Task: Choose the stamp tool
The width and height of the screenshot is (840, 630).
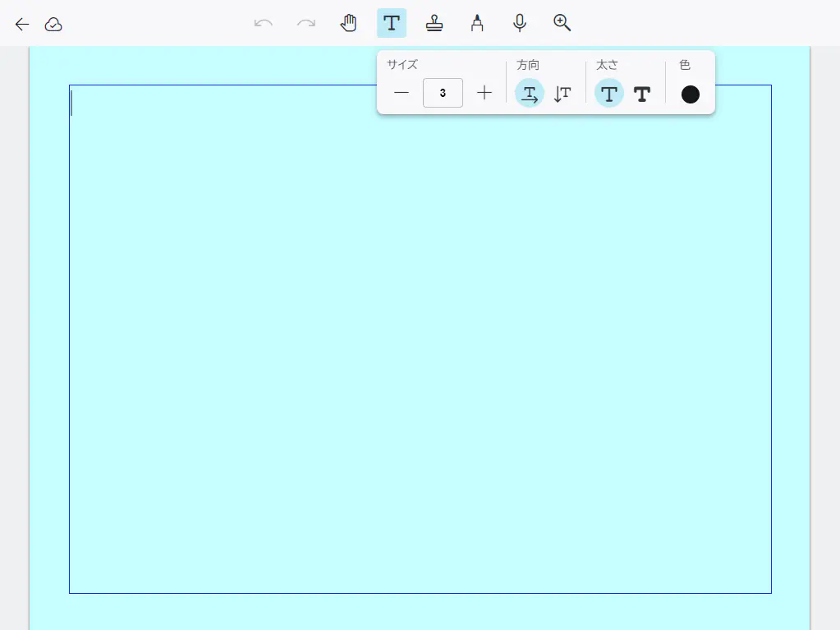Action: click(x=434, y=23)
